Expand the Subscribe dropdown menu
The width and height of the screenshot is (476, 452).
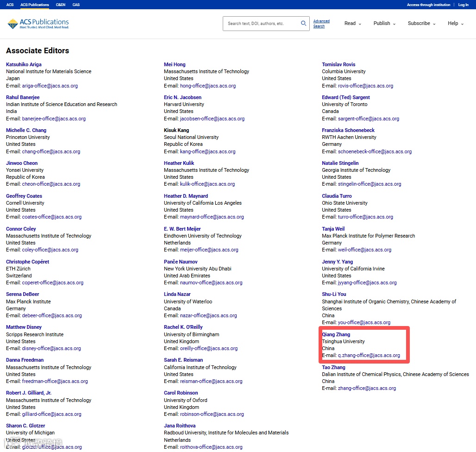click(x=422, y=23)
